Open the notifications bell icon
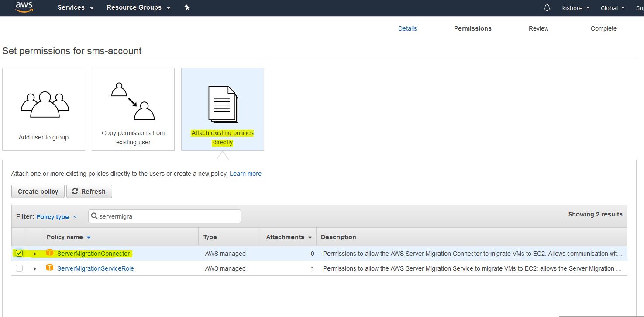This screenshot has width=644, height=317. coord(547,8)
